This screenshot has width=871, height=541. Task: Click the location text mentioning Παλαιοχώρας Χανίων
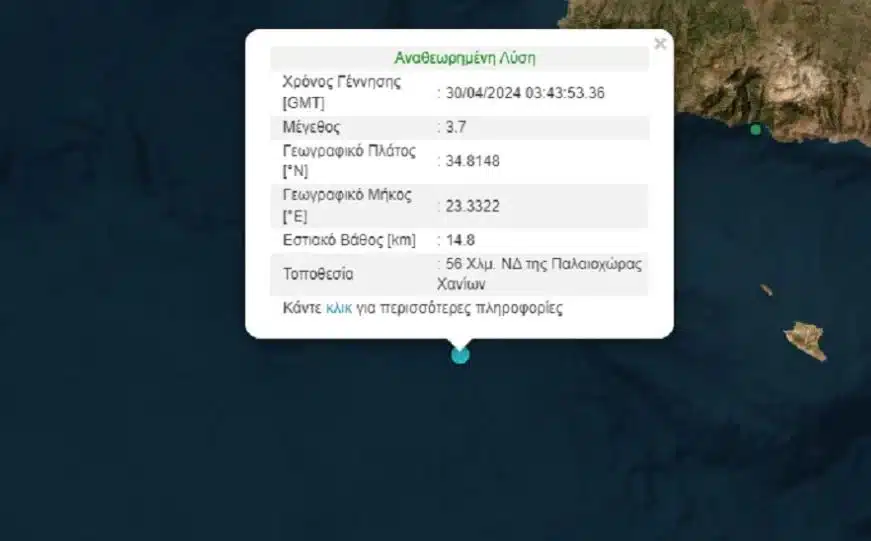544,274
